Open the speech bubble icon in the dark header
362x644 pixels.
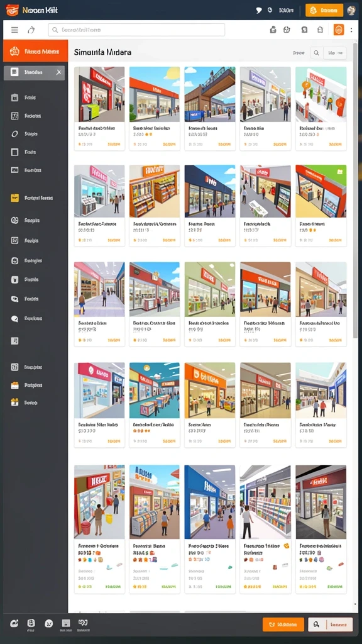[259, 11]
